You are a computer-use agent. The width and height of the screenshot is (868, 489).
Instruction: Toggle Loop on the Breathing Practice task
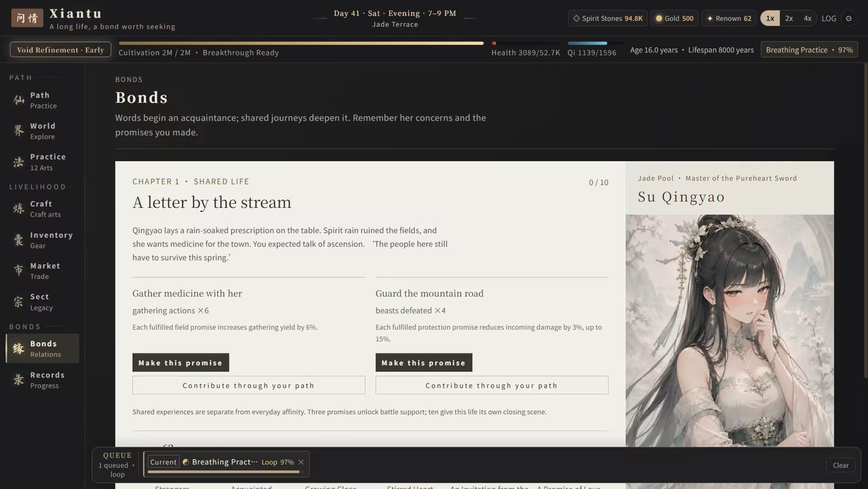(x=269, y=462)
